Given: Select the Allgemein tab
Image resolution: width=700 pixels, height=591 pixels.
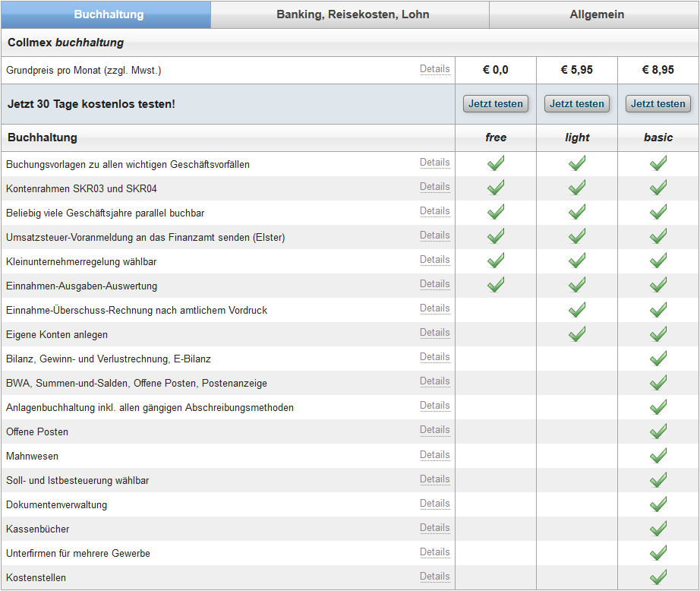Looking at the screenshot, I should tap(594, 14).
